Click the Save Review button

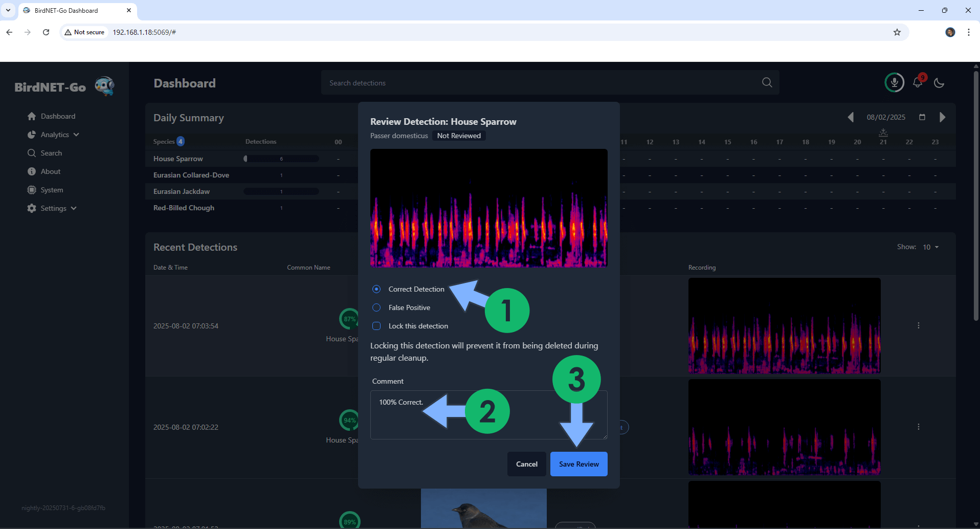point(578,464)
